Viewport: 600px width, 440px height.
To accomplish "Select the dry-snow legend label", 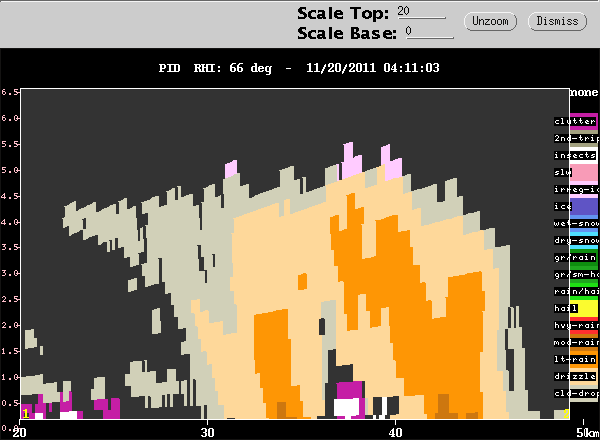I will (x=576, y=240).
